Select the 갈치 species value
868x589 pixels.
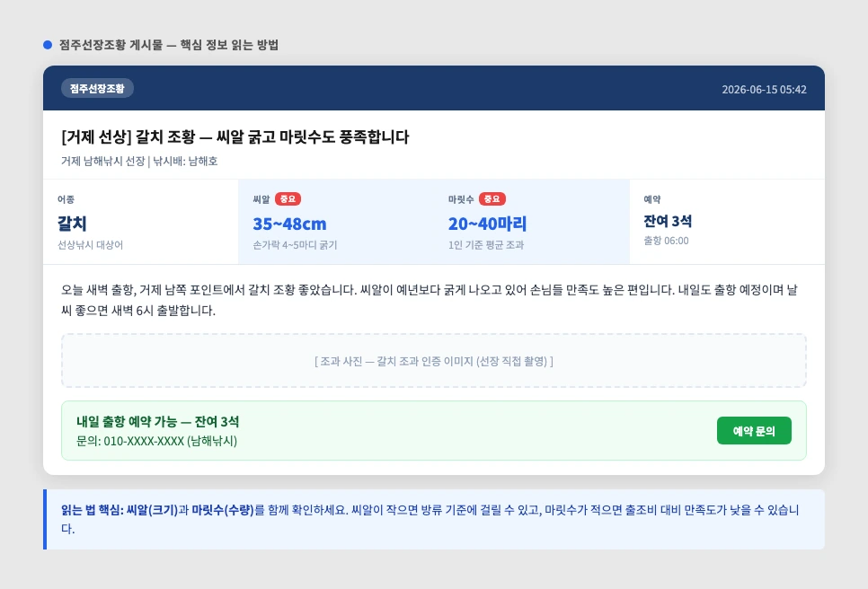72,224
